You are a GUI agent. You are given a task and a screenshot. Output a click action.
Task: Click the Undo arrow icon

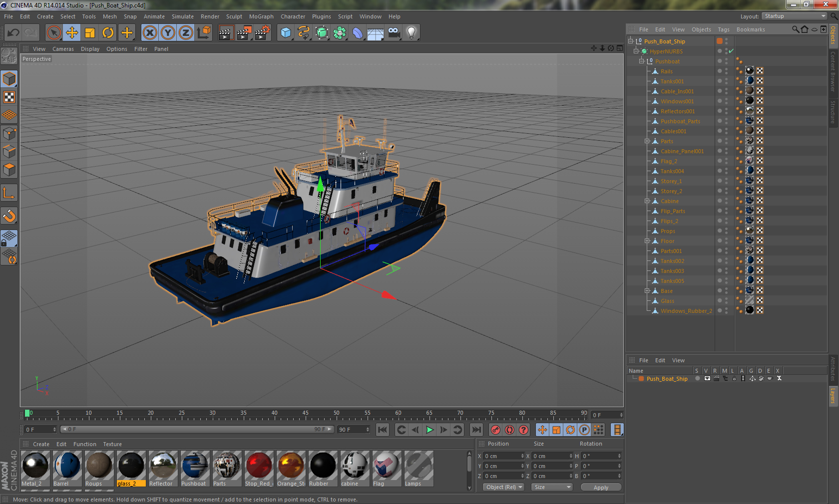(x=13, y=33)
